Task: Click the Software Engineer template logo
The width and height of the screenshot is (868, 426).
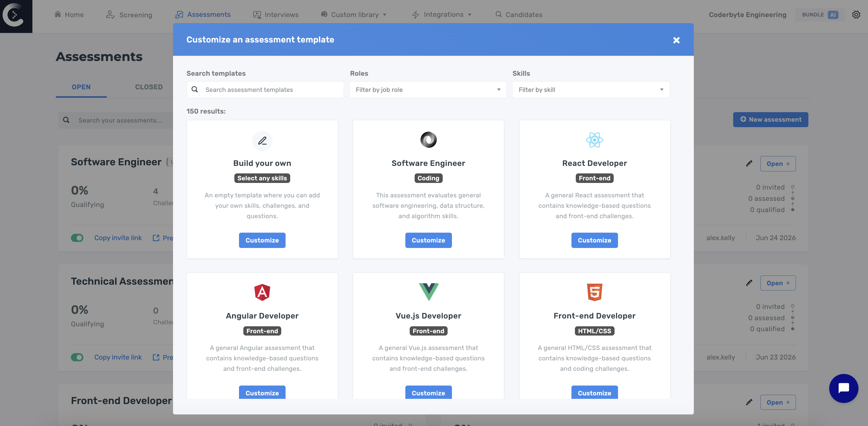Action: click(x=428, y=140)
